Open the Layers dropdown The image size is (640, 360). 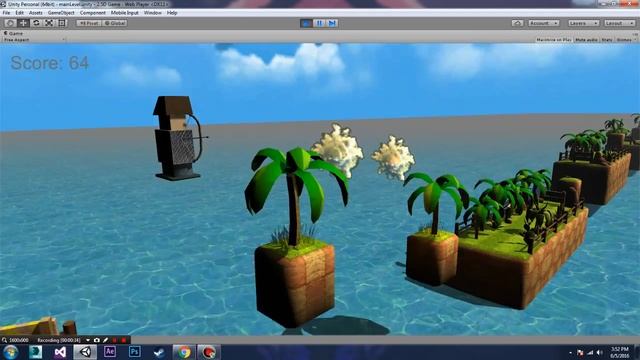pyautogui.click(x=583, y=23)
